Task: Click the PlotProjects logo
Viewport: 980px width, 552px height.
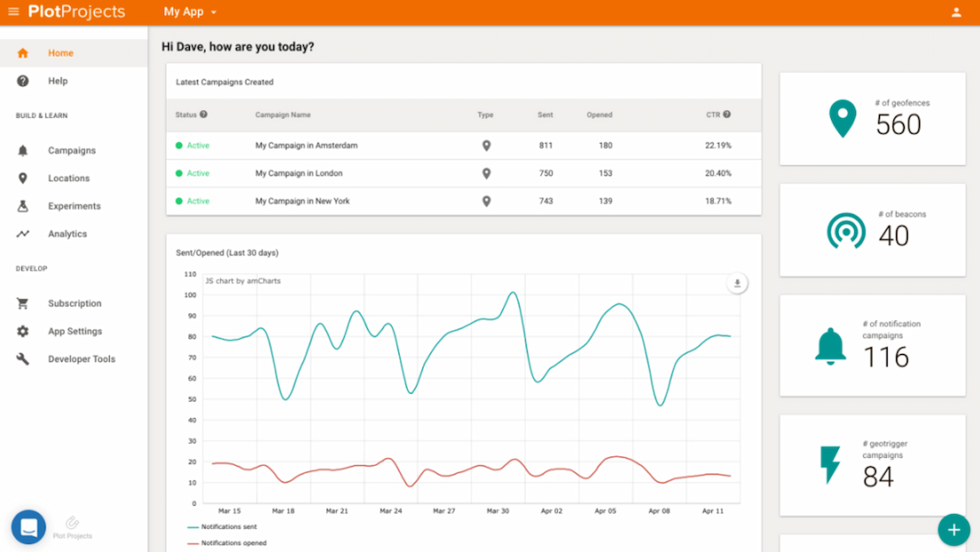Action: pos(76,12)
